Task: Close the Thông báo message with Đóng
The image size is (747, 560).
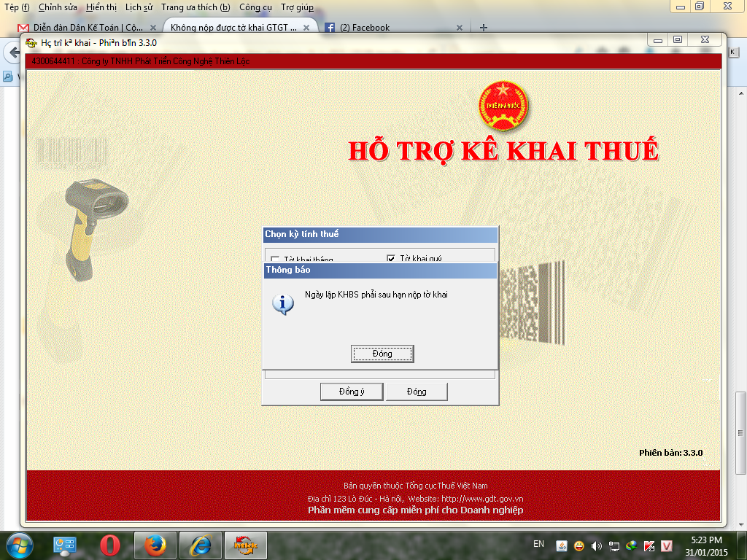Action: [382, 354]
